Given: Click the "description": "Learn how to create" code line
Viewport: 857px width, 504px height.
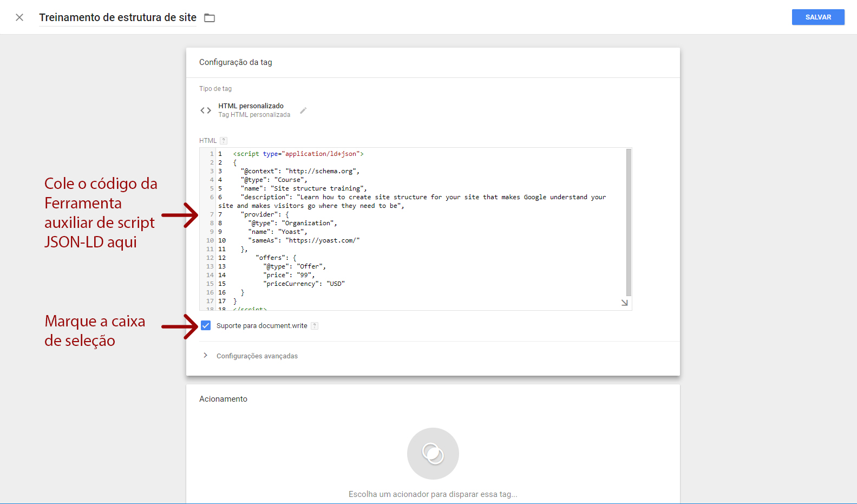Looking at the screenshot, I should click(412, 201).
